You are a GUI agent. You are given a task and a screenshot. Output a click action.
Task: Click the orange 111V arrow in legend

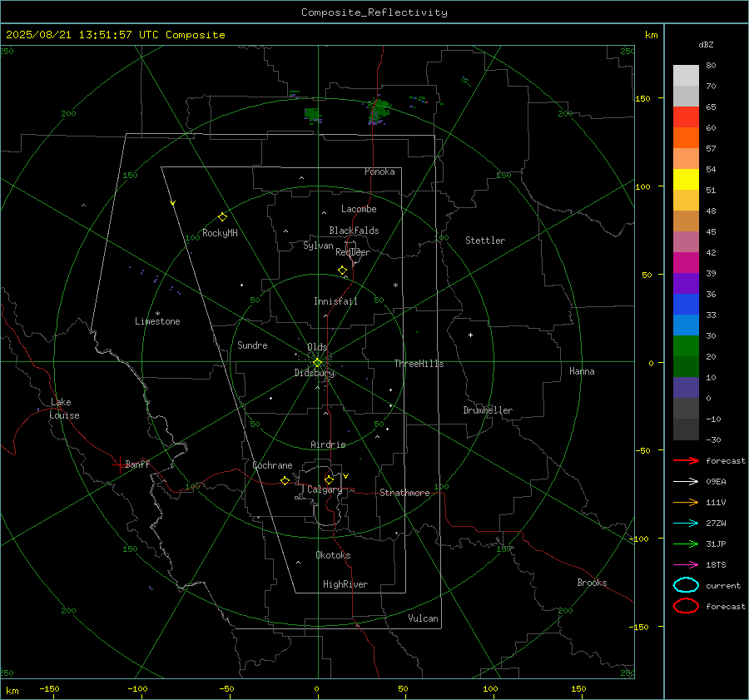point(686,502)
